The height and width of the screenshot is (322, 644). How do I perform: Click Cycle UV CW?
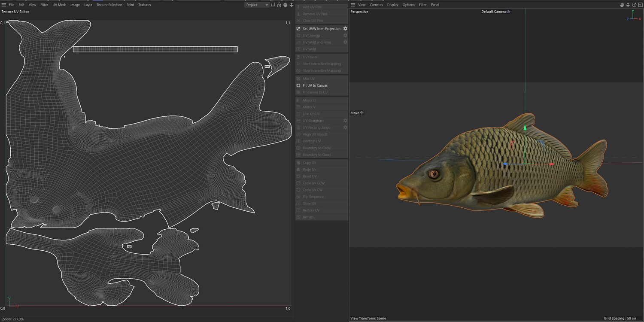(x=322, y=190)
